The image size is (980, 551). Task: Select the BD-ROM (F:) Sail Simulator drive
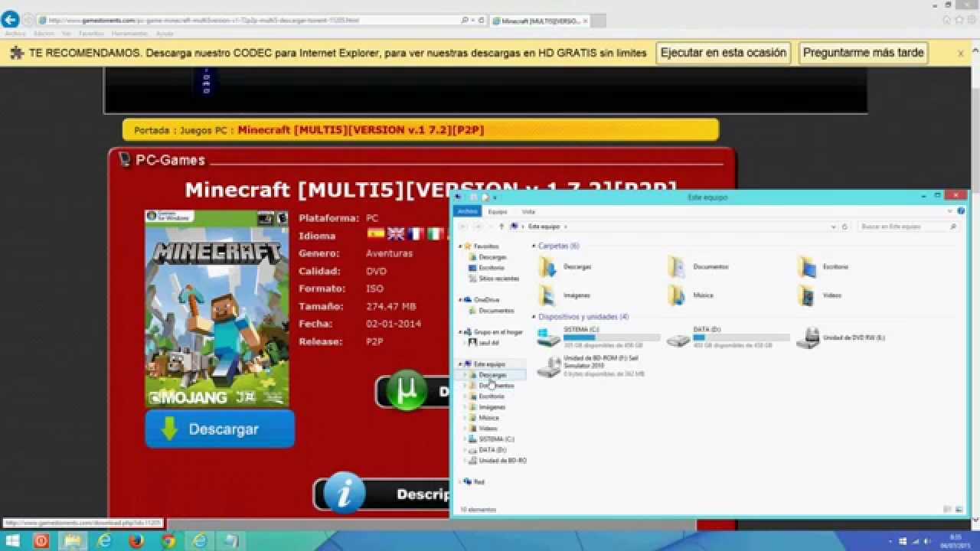[x=591, y=366]
